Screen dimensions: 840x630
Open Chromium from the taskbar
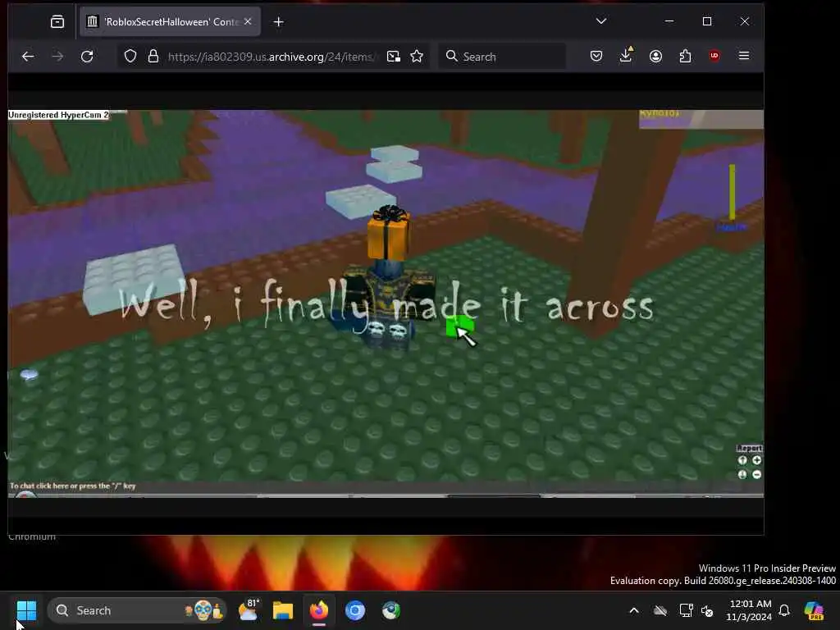[x=354, y=610]
